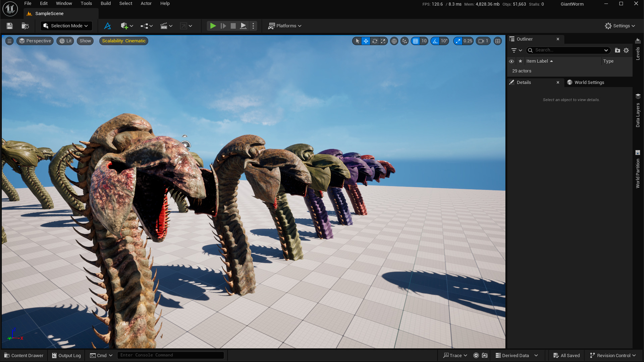Click the viewport layout maximize/restore icon
Viewport: 644px width, 362px height.
coord(498,41)
